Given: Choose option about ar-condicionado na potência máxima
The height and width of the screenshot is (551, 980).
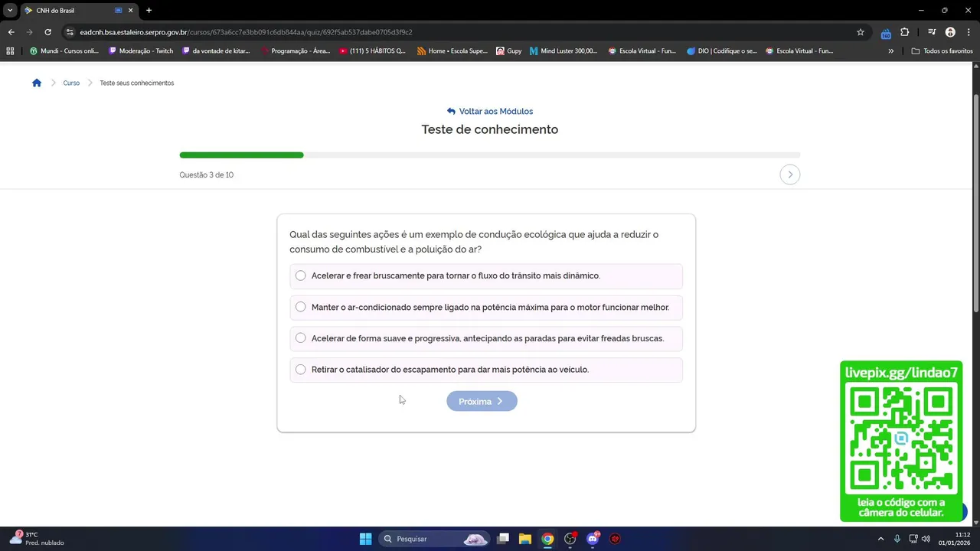Looking at the screenshot, I should pyautogui.click(x=486, y=307).
